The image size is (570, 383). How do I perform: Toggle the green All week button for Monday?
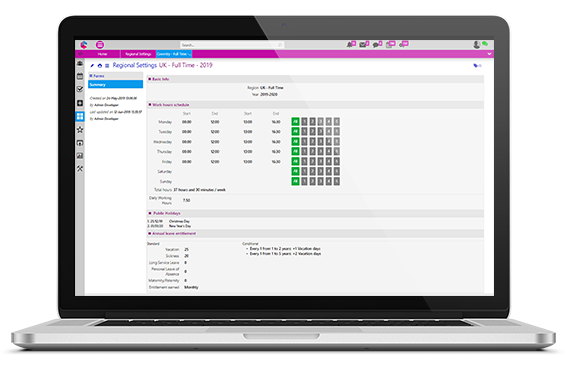point(295,121)
